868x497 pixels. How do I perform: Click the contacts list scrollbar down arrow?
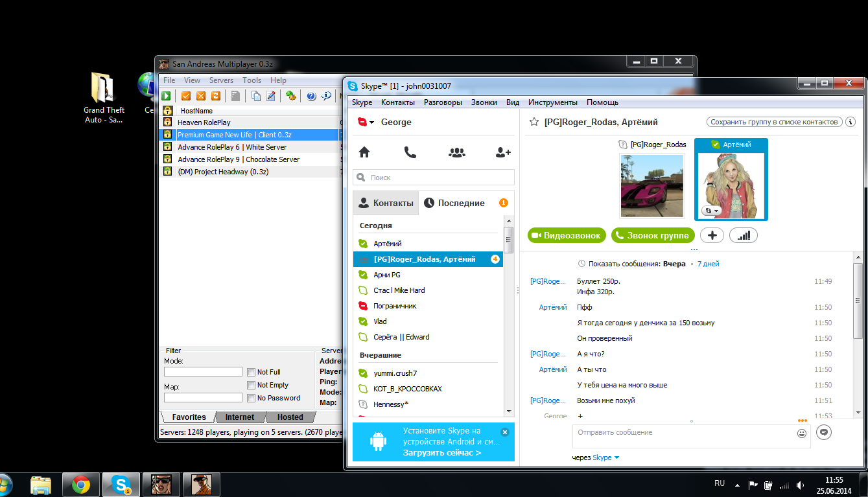[x=509, y=411]
